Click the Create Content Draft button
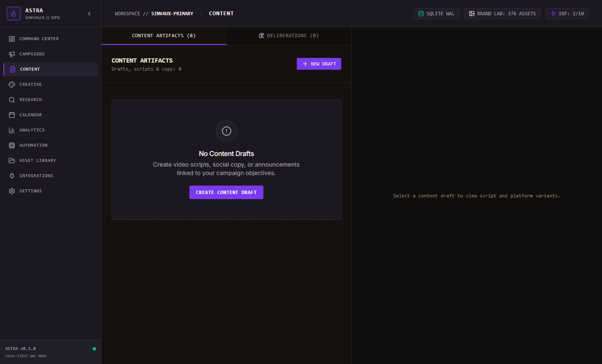Screen dimensions: 602x364 [x=226, y=192]
